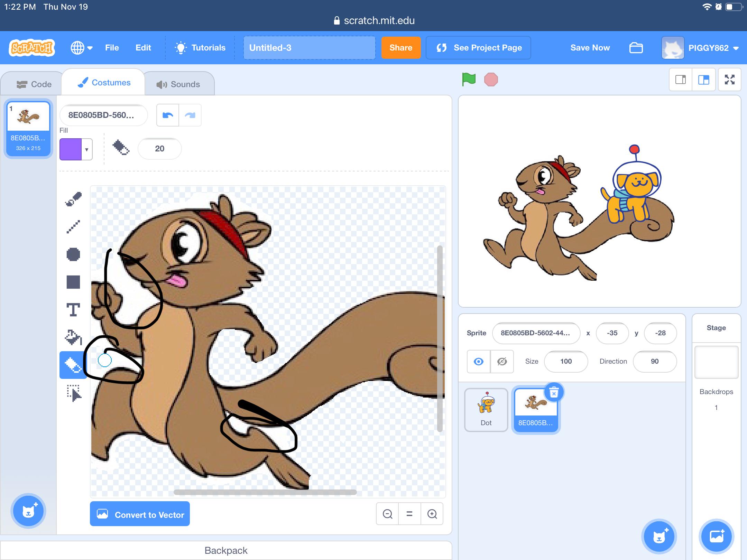Select the Text tool
Screen dimensions: 747x560
pyautogui.click(x=73, y=310)
